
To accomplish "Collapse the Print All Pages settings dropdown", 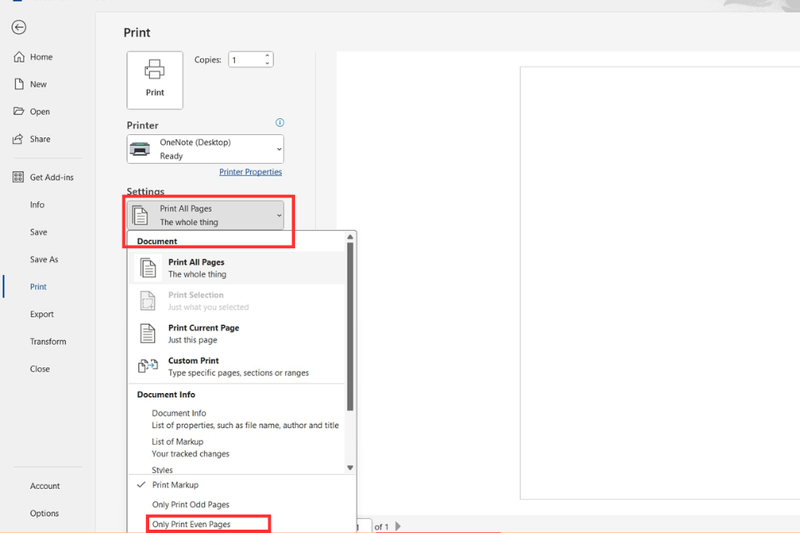I will click(205, 215).
